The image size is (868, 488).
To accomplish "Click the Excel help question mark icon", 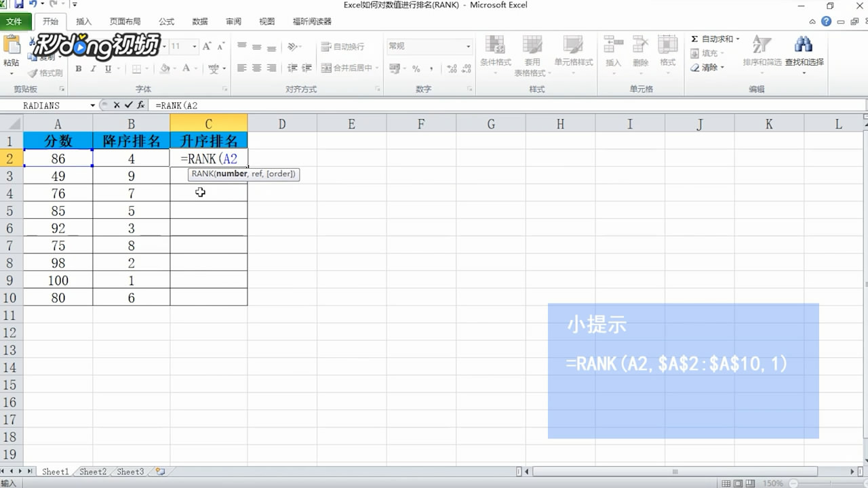I will point(826,22).
